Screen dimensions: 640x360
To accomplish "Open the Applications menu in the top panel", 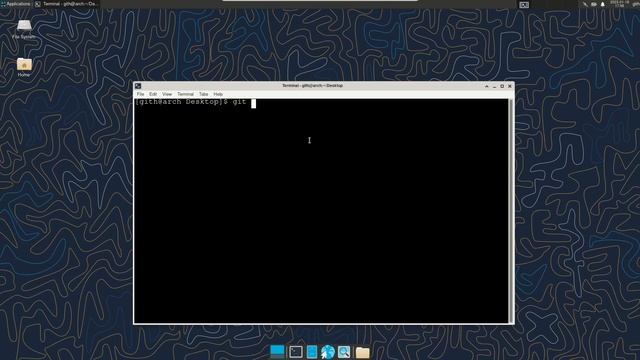I will click(16, 4).
